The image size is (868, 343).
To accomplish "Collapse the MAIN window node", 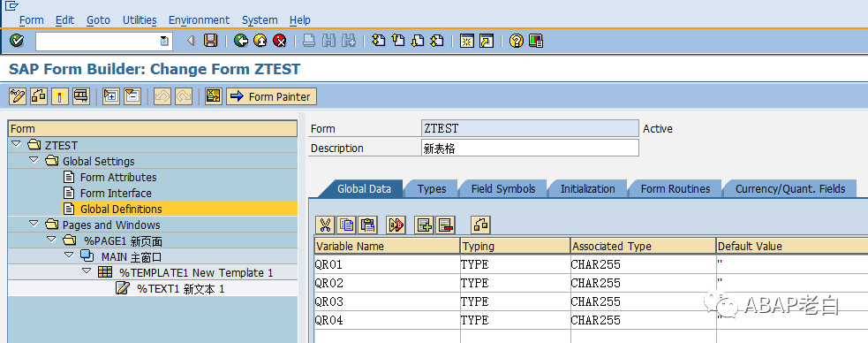I will [69, 256].
